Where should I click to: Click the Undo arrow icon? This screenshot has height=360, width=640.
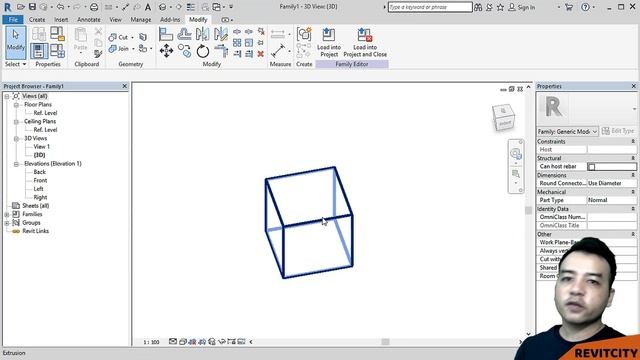60,7
